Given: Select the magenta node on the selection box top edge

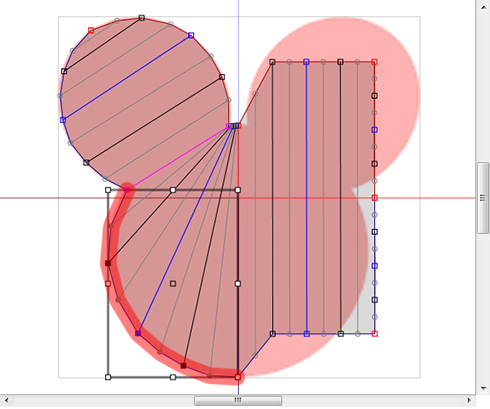Looking at the screenshot, I should [127, 190].
